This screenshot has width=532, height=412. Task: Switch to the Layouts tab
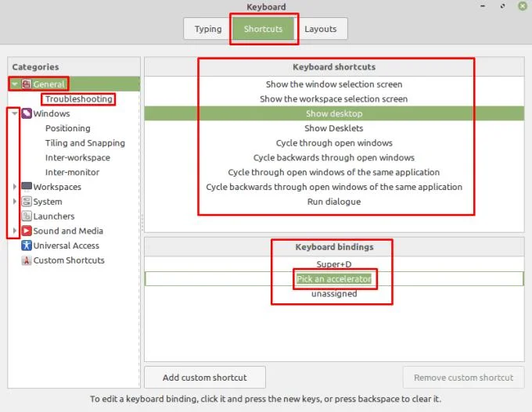tap(321, 29)
